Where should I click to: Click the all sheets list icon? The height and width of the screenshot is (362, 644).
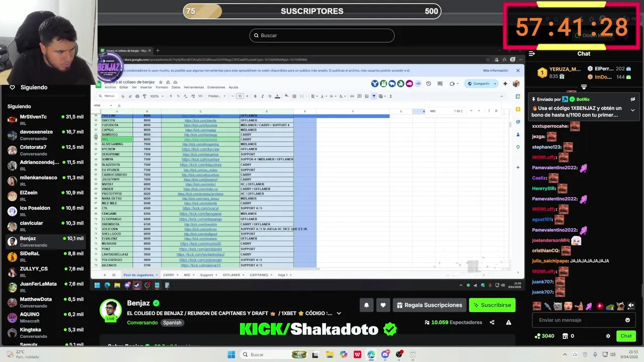[114, 275]
